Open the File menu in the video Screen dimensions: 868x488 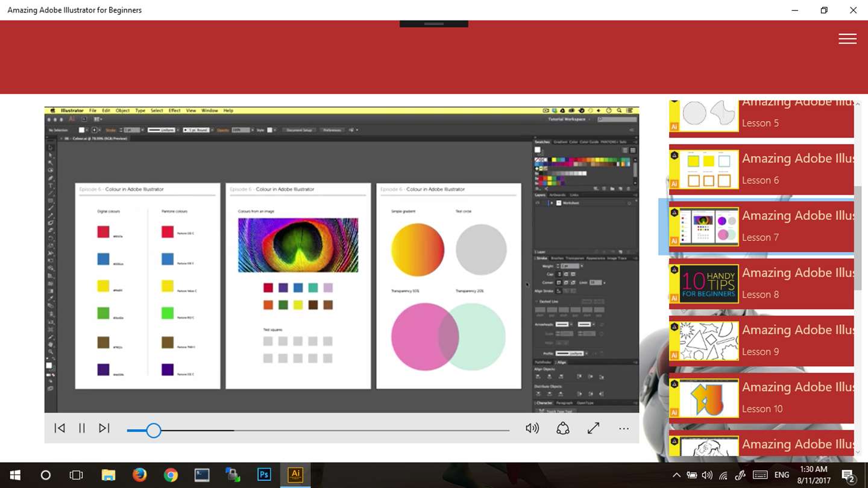point(93,111)
